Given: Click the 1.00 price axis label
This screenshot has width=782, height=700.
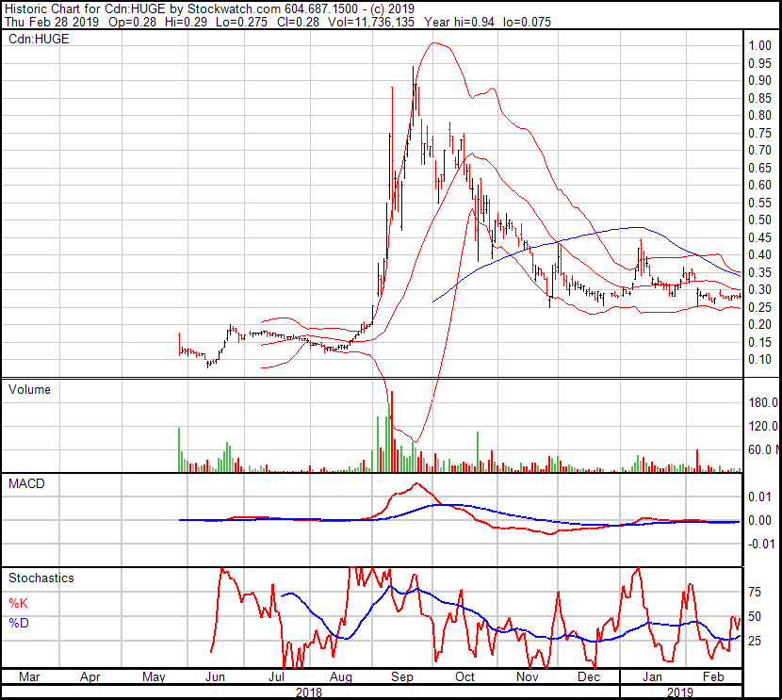Looking at the screenshot, I should [760, 45].
